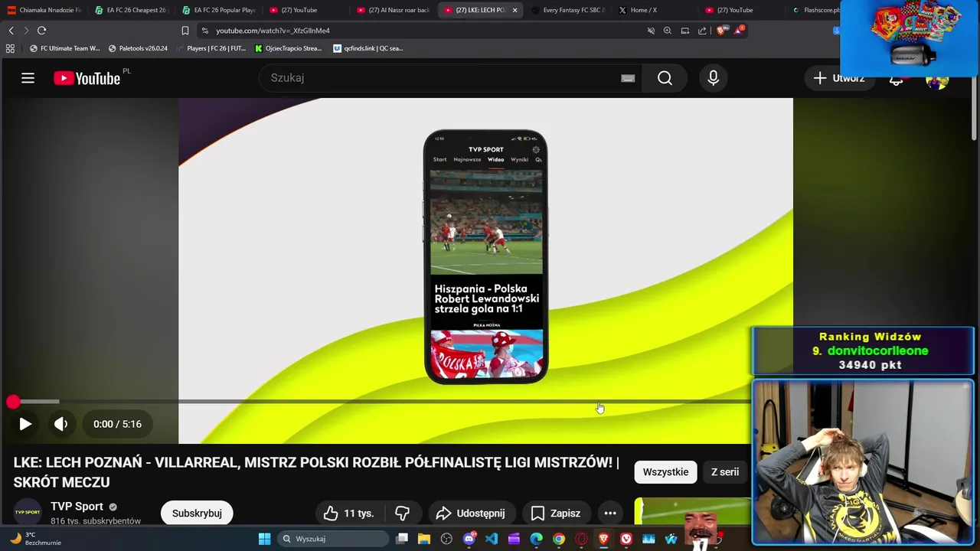980x551 pixels.
Task: Open Microsoft Edge from the taskbar
Action: coord(536,539)
